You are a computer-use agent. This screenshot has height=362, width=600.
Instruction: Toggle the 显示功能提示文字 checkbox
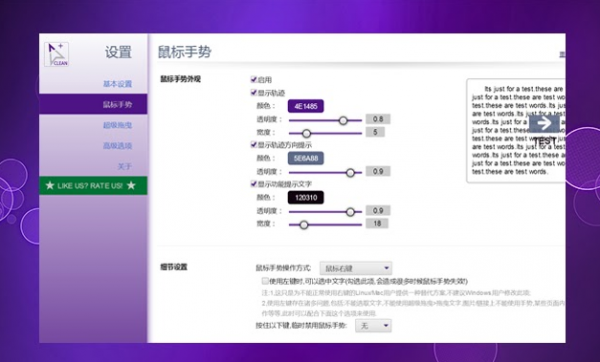point(253,184)
